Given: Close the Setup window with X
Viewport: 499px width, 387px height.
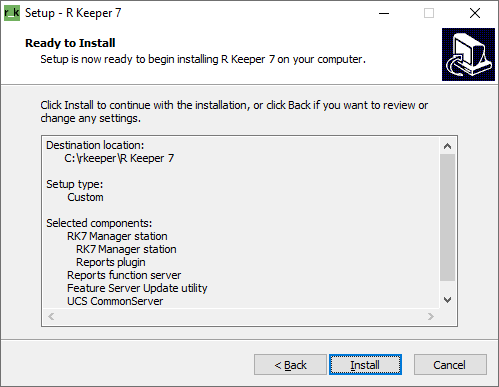Looking at the screenshot, I should click(x=475, y=13).
